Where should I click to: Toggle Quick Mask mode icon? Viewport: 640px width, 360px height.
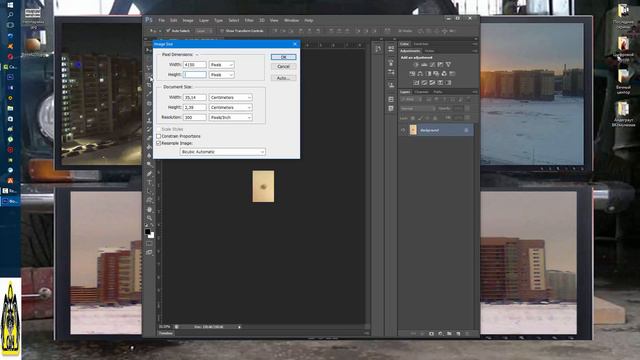pos(149,244)
